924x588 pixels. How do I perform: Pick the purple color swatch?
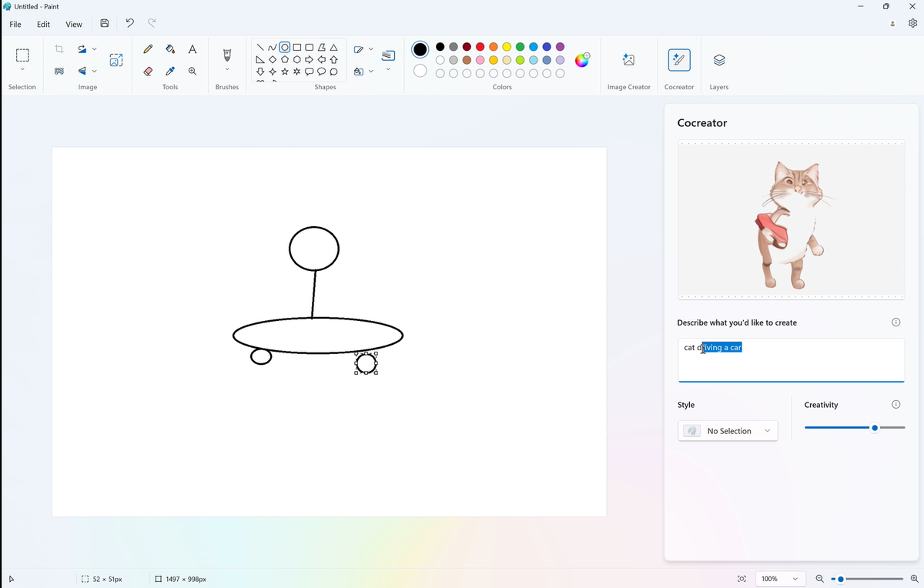[560, 47]
